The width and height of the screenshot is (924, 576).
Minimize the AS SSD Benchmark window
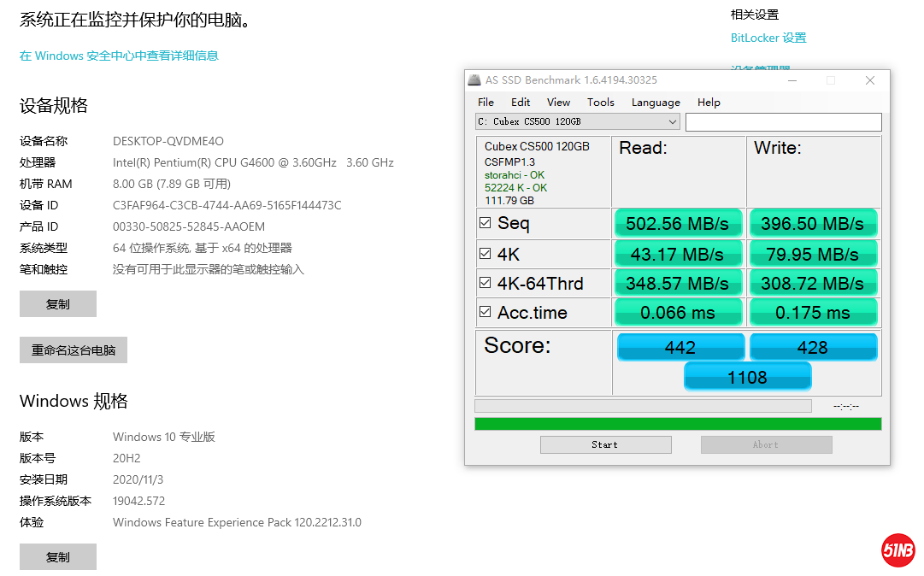792,80
